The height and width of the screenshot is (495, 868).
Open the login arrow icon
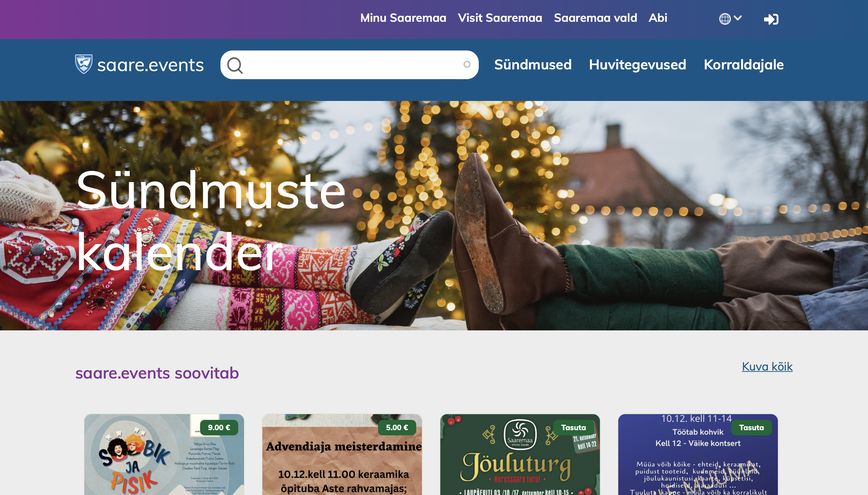pyautogui.click(x=771, y=19)
